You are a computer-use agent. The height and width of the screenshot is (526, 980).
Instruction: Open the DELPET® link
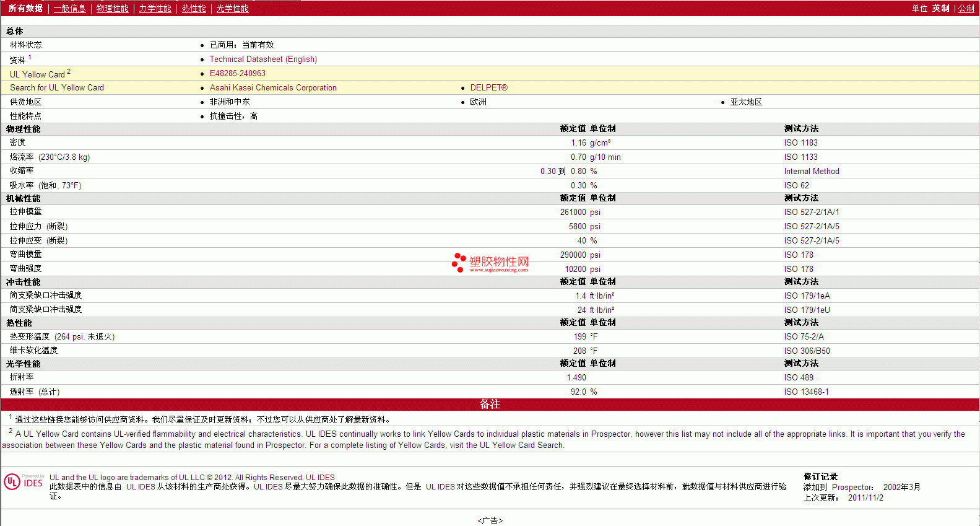pyautogui.click(x=489, y=87)
